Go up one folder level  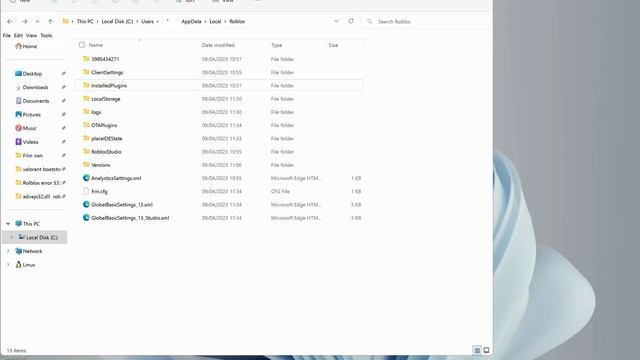(50, 22)
